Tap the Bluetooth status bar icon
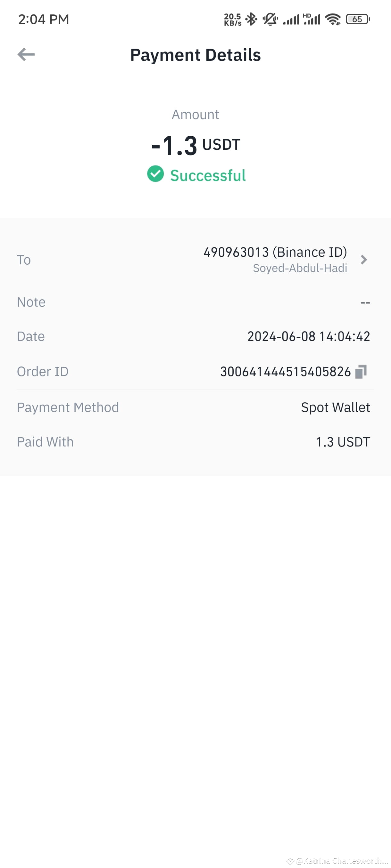Image resolution: width=391 pixels, height=868 pixels. pos(251,19)
